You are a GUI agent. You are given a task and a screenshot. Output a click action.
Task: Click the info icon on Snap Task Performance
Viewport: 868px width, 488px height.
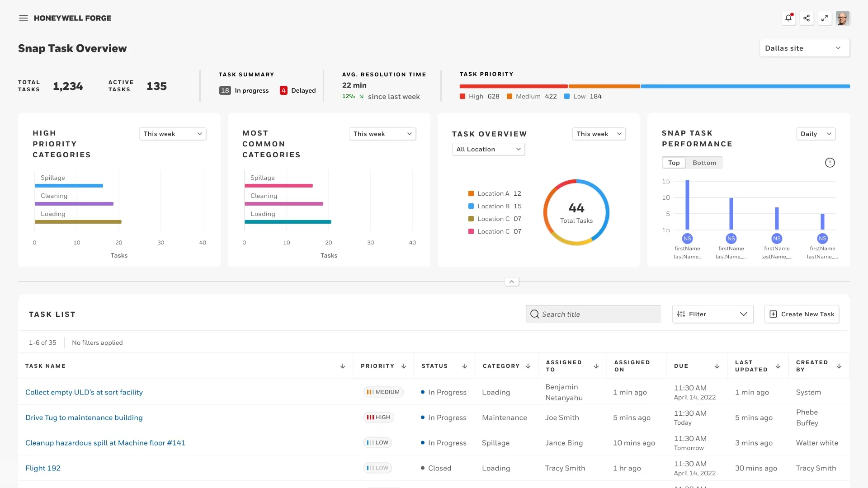830,163
